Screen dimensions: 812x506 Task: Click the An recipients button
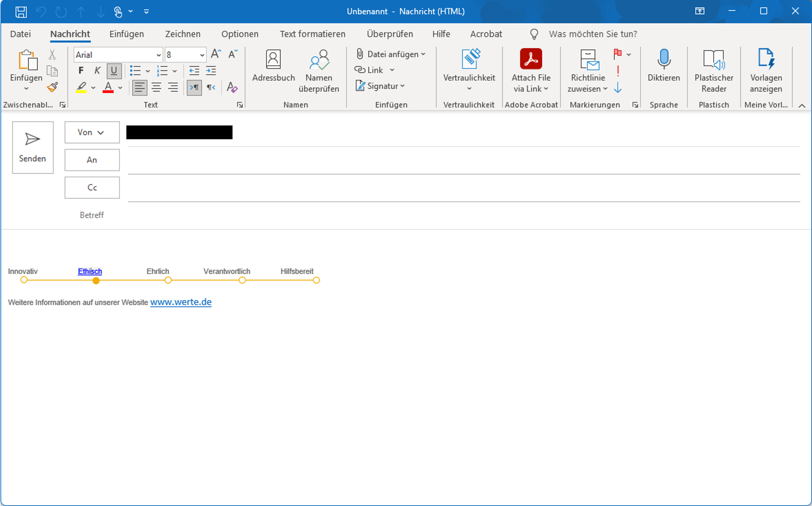[92, 160]
